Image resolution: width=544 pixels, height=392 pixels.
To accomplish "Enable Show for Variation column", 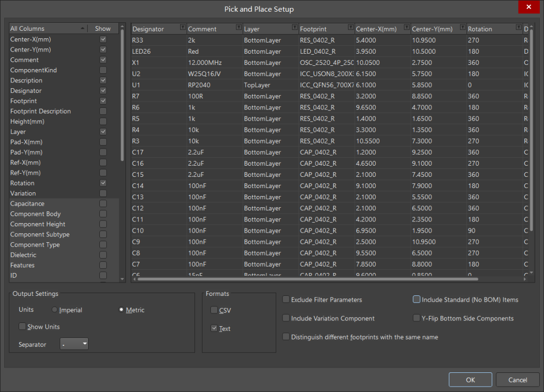I will point(103,193).
